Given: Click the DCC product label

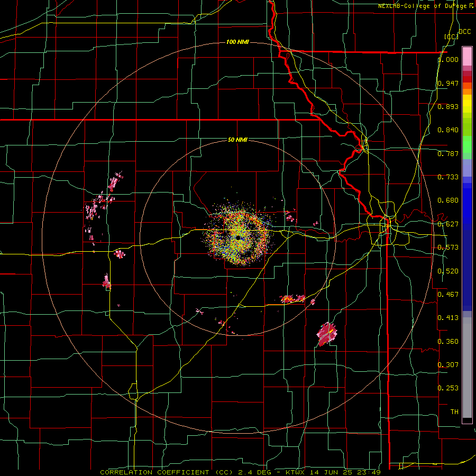Looking at the screenshot, I should point(464,31).
